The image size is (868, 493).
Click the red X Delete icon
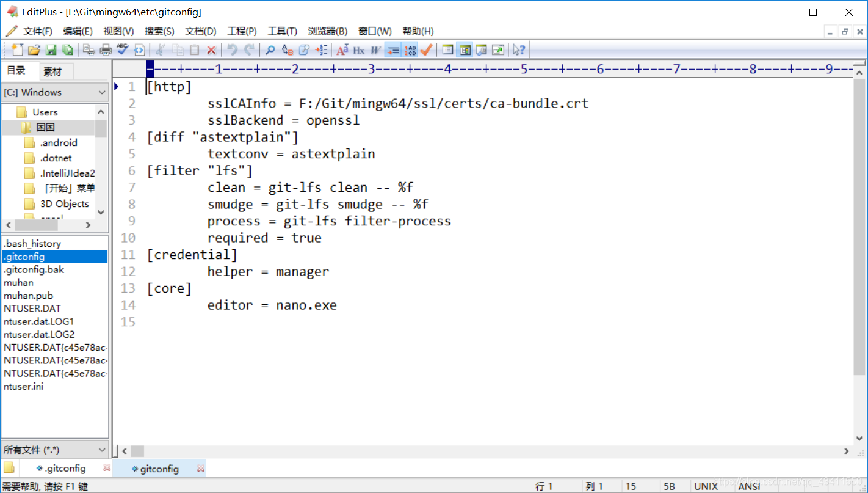211,50
